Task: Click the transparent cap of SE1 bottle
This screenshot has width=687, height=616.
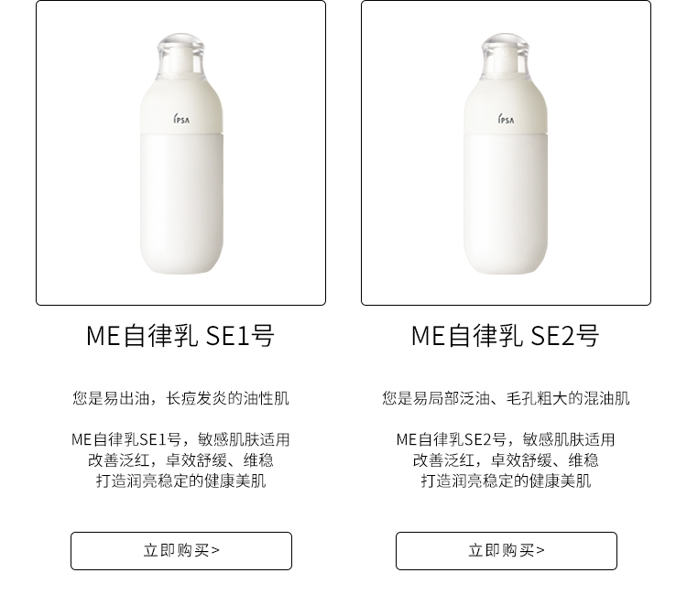Action: pos(181,57)
